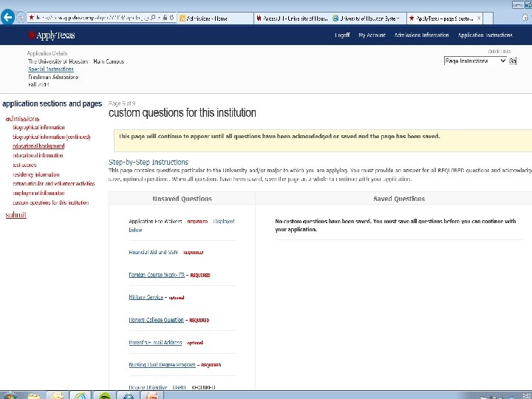Click the browser Back arrow button
Screen dimensions: 532x399
7,17
